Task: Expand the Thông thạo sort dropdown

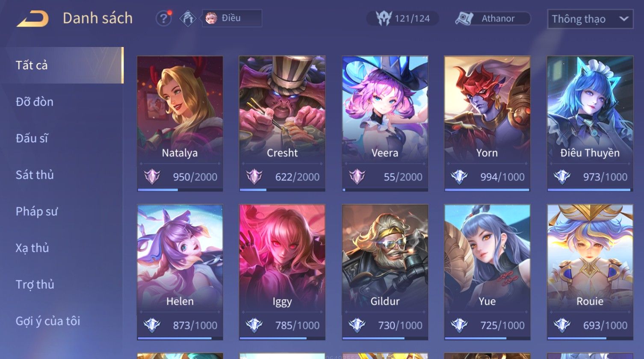Action: [x=590, y=19]
